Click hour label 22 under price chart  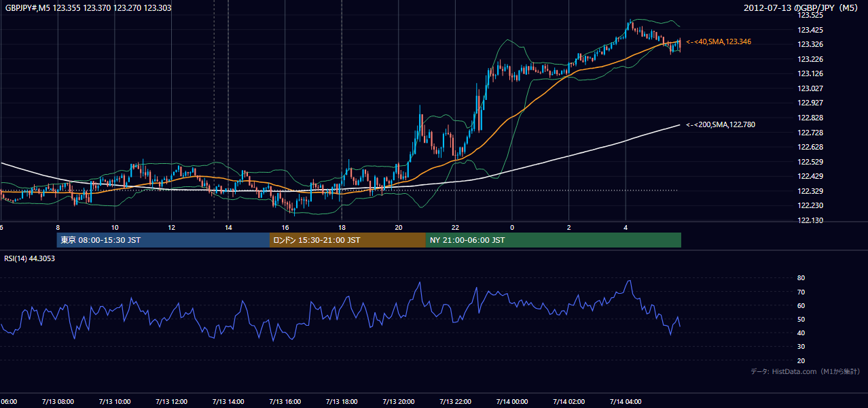[456, 227]
